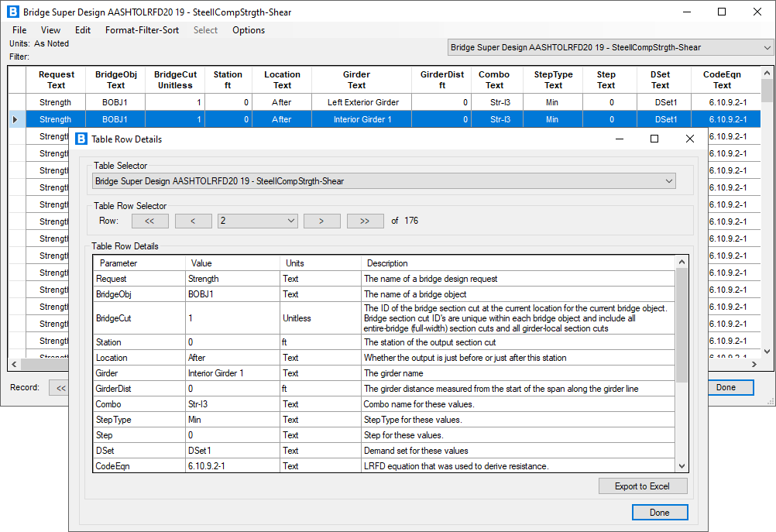776x532 pixels.
Task: Select the Left Exterior Girder row
Action: click(356, 102)
